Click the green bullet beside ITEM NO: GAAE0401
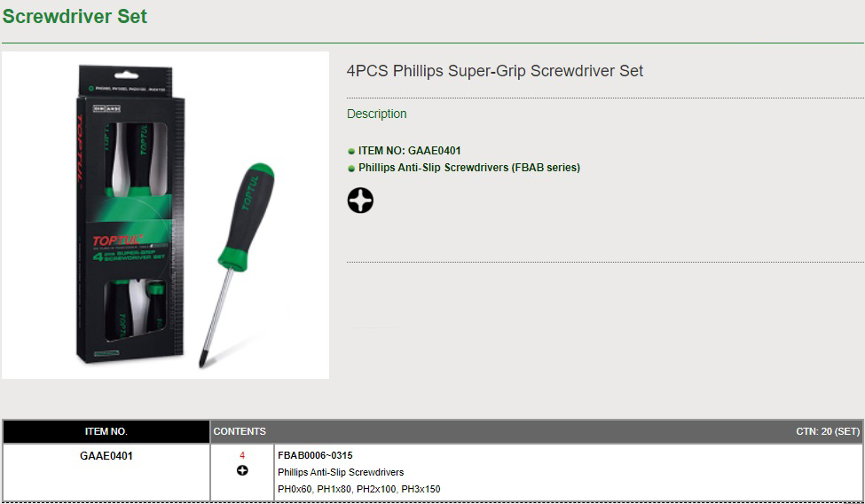865x504 pixels. point(350,151)
